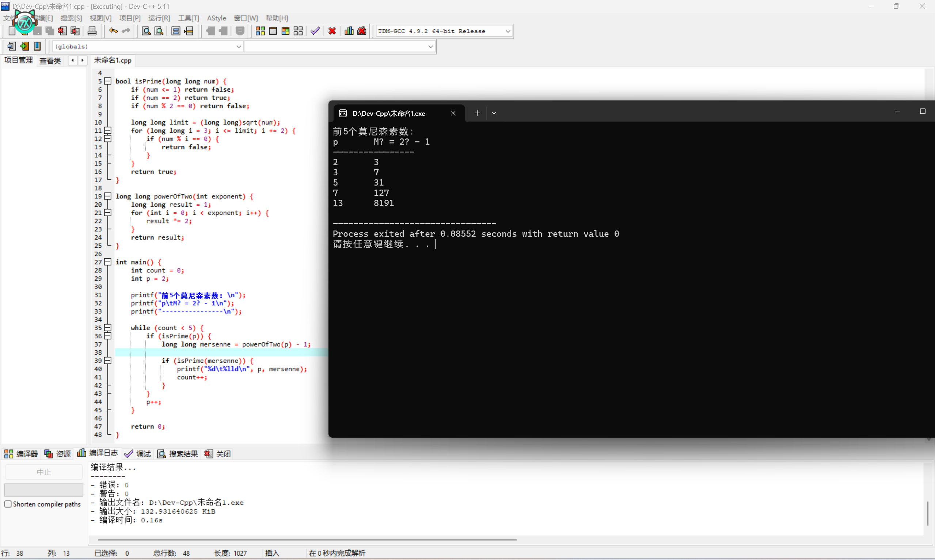This screenshot has height=560, width=935.
Task: Click the Print toolbar icon
Action: coord(92,31)
